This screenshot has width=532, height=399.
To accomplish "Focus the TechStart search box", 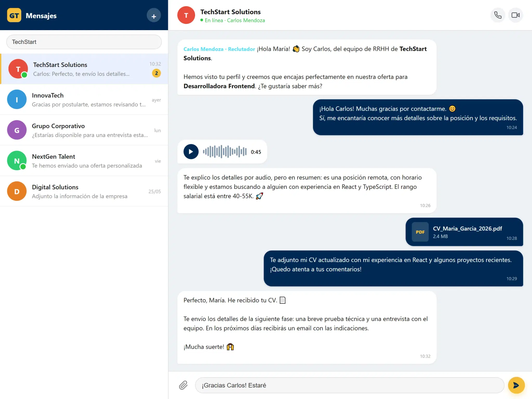I will click(84, 42).
